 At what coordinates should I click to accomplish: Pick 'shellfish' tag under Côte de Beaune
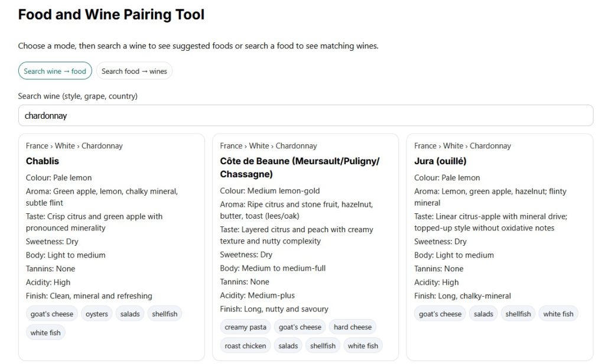pos(323,346)
